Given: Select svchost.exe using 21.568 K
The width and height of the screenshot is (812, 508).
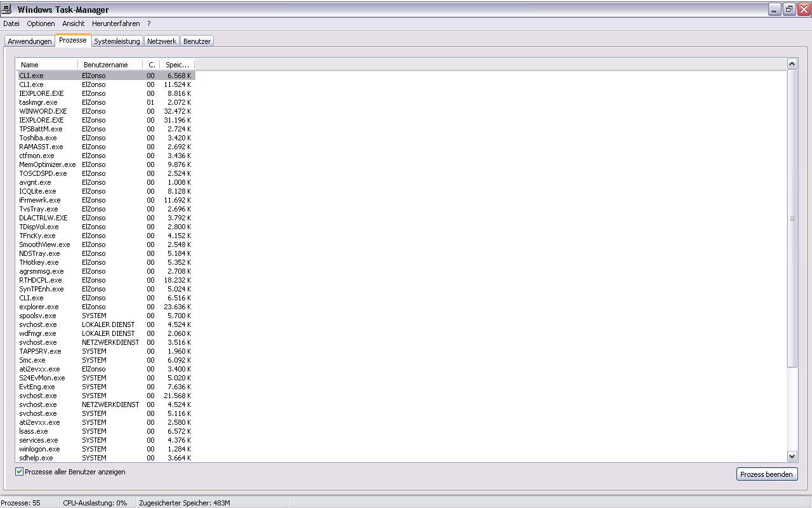Looking at the screenshot, I should pyautogui.click(x=106, y=396).
